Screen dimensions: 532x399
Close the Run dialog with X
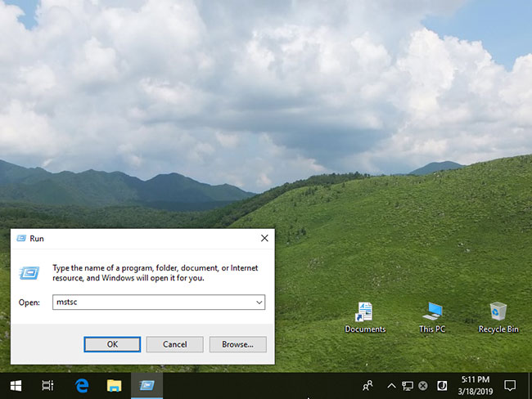[x=264, y=238]
